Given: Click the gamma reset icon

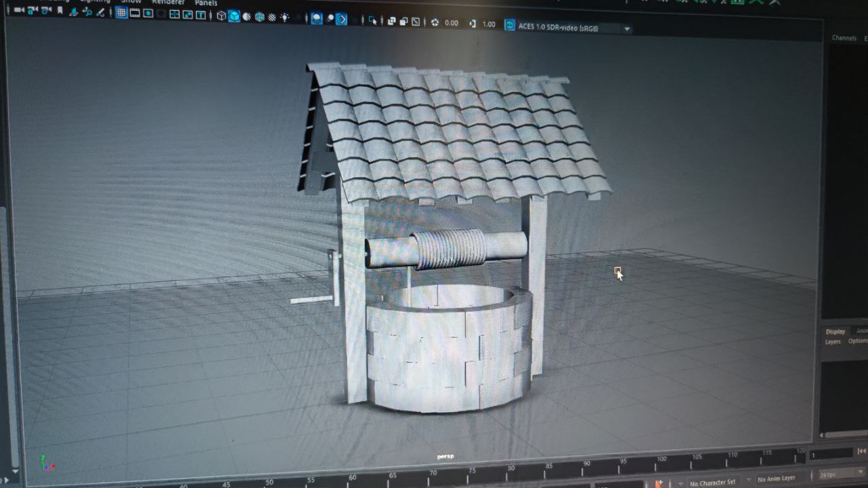Looking at the screenshot, I should (x=473, y=24).
